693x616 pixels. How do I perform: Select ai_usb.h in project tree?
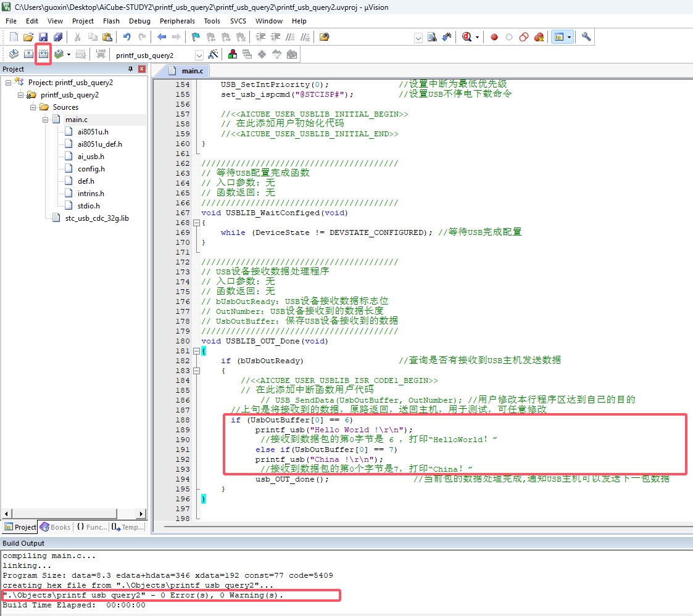click(x=91, y=157)
